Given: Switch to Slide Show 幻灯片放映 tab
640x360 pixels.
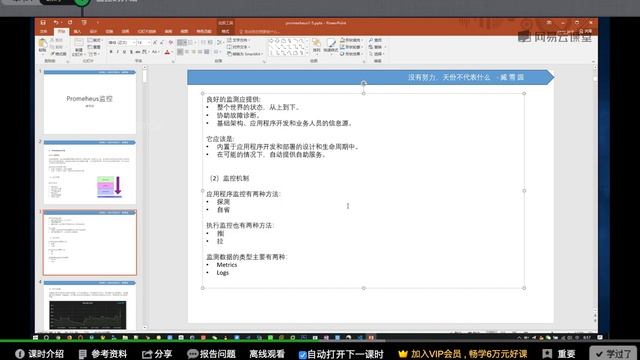Looking at the screenshot, I should tap(147, 31).
